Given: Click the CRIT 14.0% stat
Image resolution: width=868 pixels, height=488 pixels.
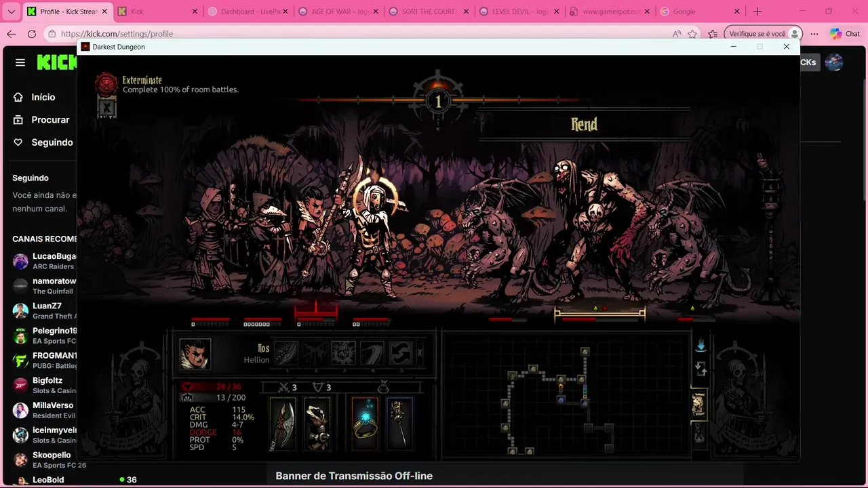Looking at the screenshot, I should click(222, 418).
